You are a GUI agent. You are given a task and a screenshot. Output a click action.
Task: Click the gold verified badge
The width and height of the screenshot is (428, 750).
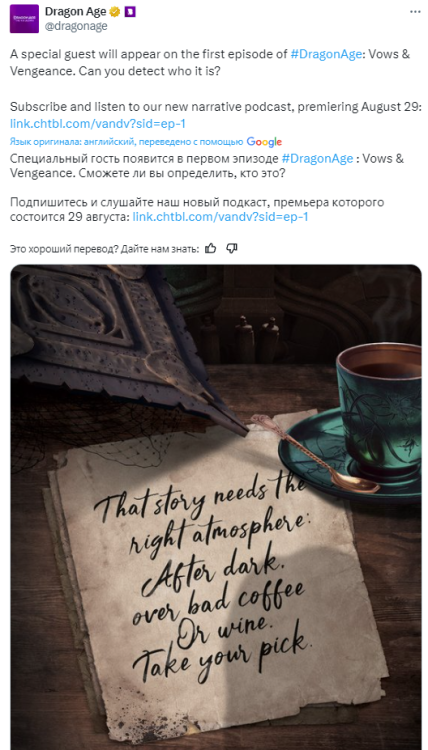point(115,12)
